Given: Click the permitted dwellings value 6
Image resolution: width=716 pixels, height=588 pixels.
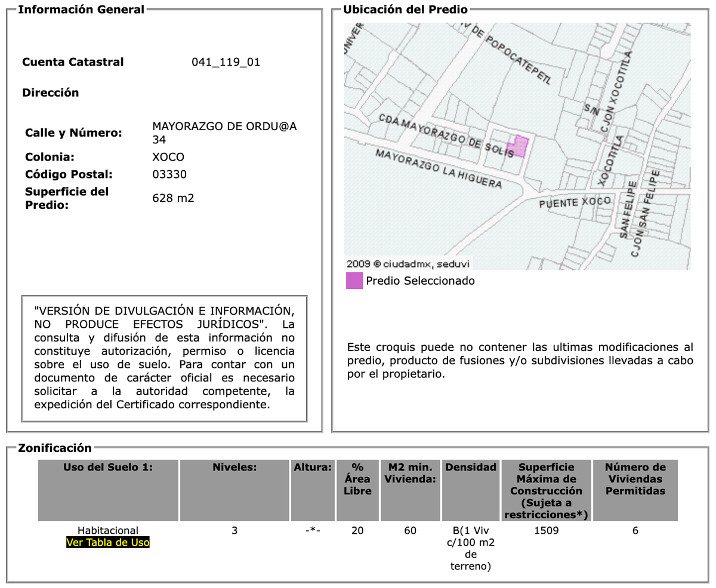Looking at the screenshot, I should [635, 530].
